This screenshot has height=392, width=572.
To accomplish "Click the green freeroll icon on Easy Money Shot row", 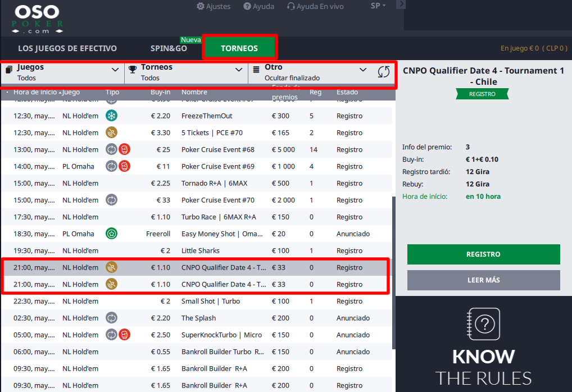I will click(111, 234).
